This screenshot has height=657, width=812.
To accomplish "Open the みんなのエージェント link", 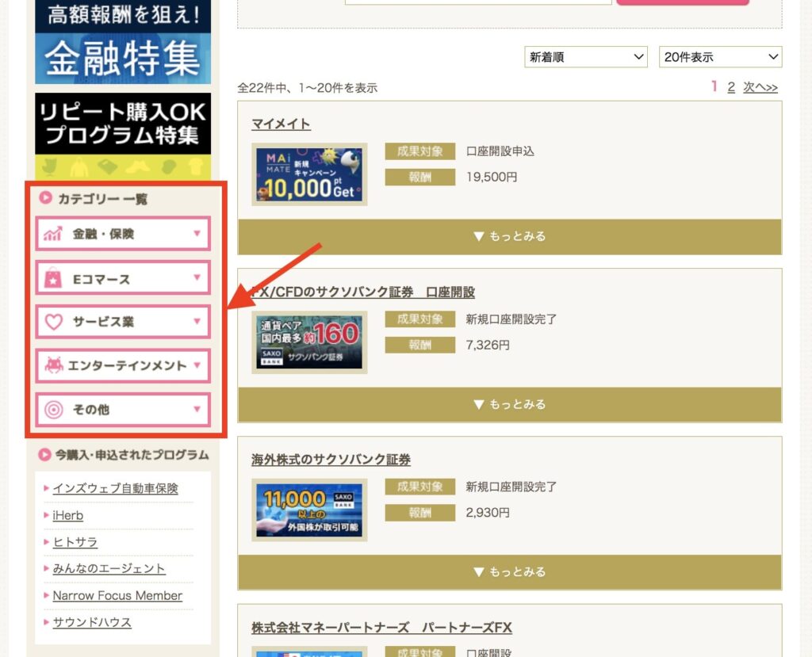I will click(x=109, y=568).
